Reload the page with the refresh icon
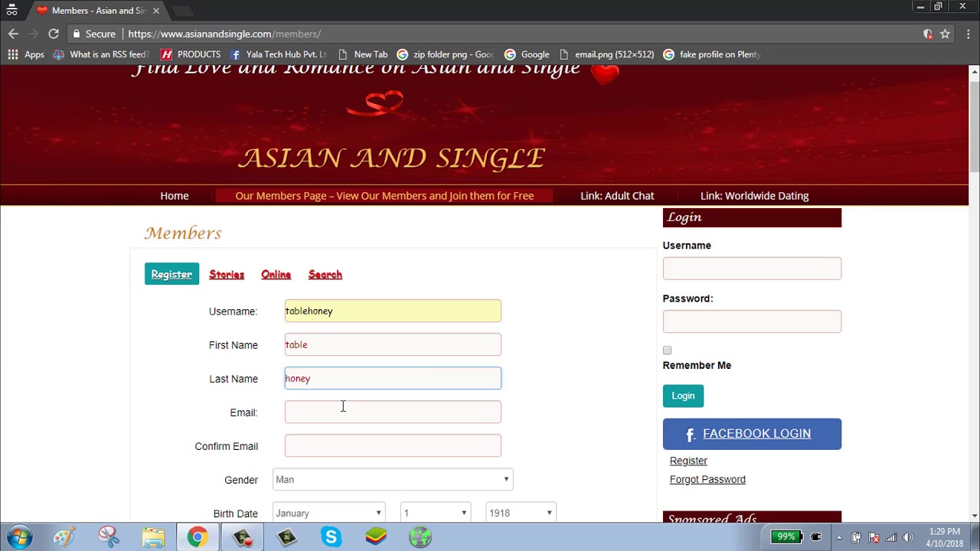This screenshot has width=980, height=551. click(54, 34)
